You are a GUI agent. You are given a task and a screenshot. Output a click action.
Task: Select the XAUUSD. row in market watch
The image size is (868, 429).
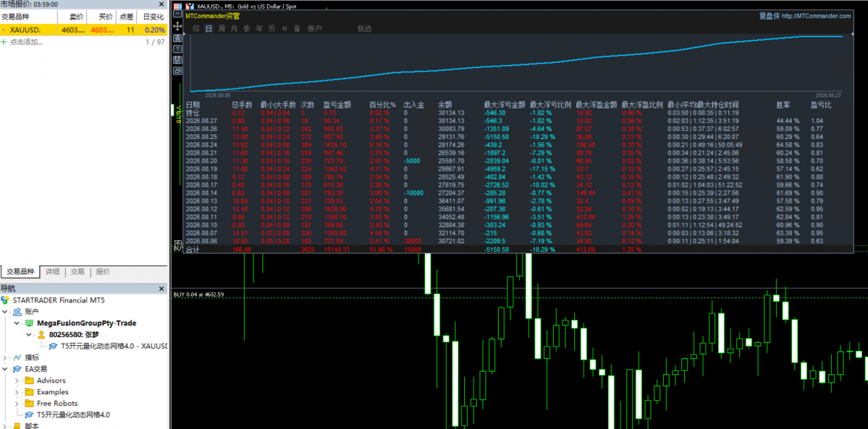pyautogui.click(x=83, y=30)
